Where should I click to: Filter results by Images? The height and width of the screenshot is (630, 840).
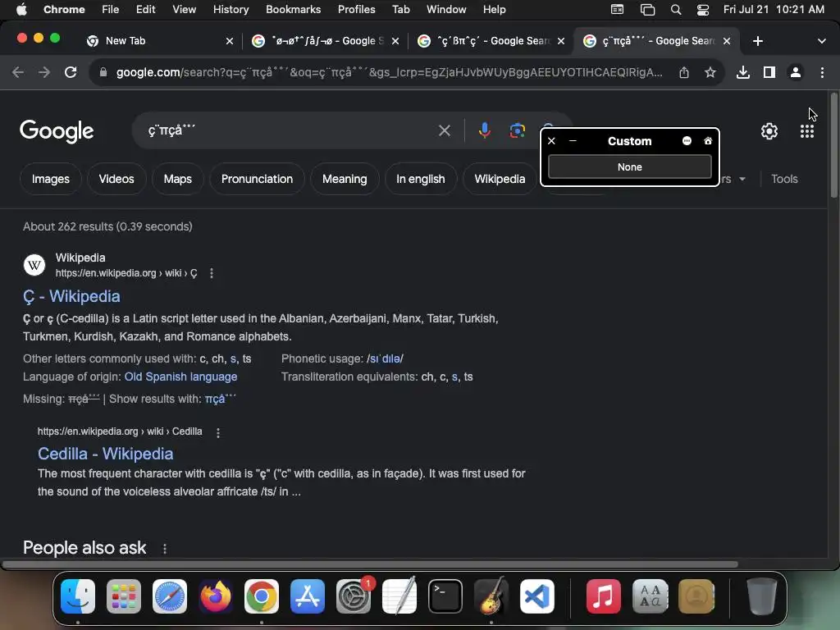click(50, 179)
